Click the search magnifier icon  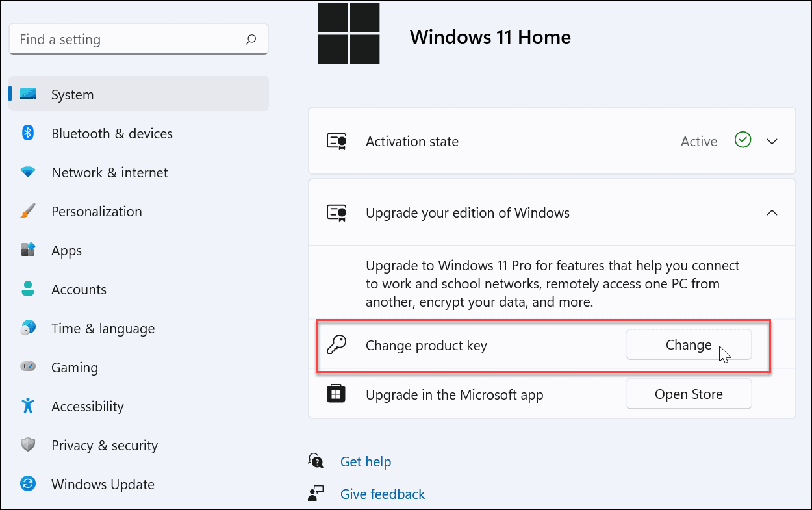point(251,40)
